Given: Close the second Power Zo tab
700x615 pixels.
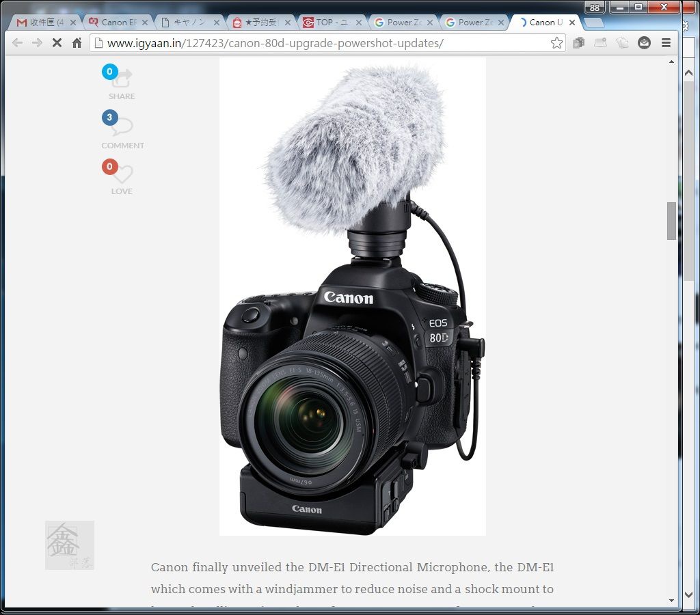Looking at the screenshot, I should [501, 23].
